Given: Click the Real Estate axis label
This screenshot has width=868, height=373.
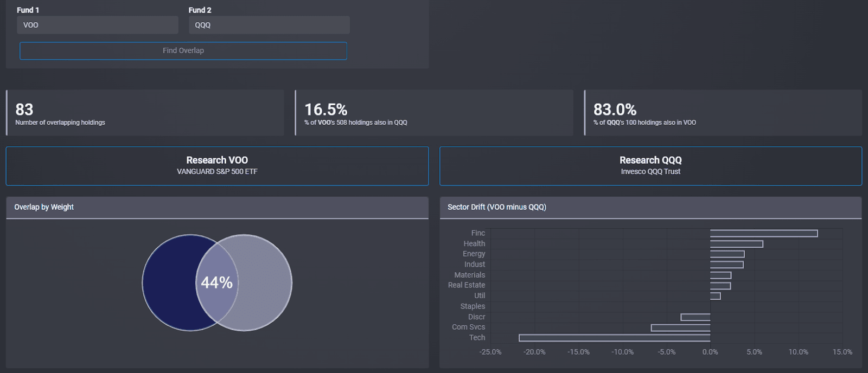Looking at the screenshot, I should pyautogui.click(x=467, y=285).
